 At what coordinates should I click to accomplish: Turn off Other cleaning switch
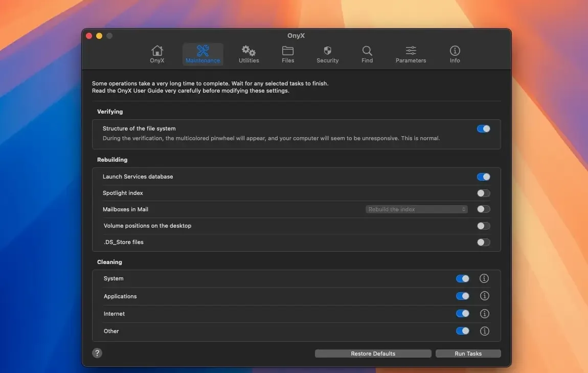coord(462,331)
